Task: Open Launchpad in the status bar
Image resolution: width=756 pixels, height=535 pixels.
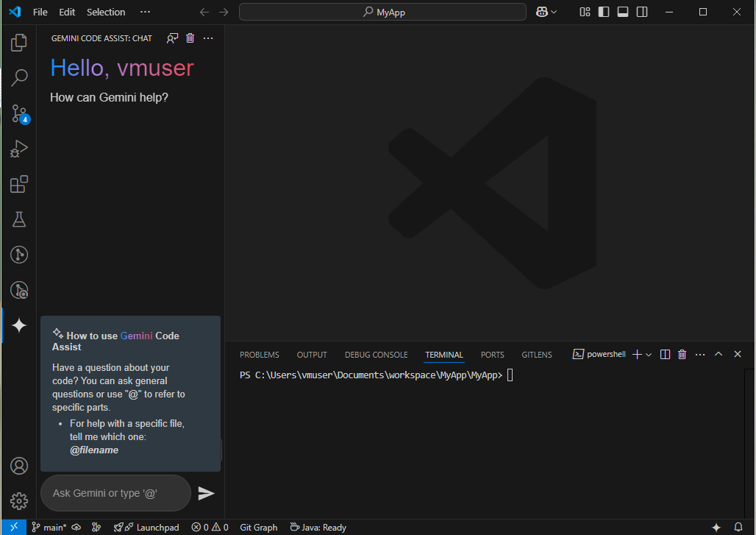Action: (146, 528)
